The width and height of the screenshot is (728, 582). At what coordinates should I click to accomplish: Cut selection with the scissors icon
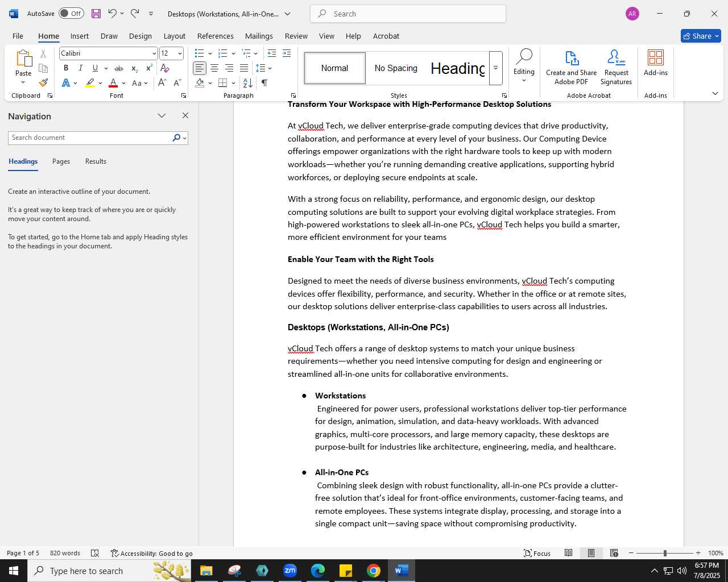click(43, 53)
